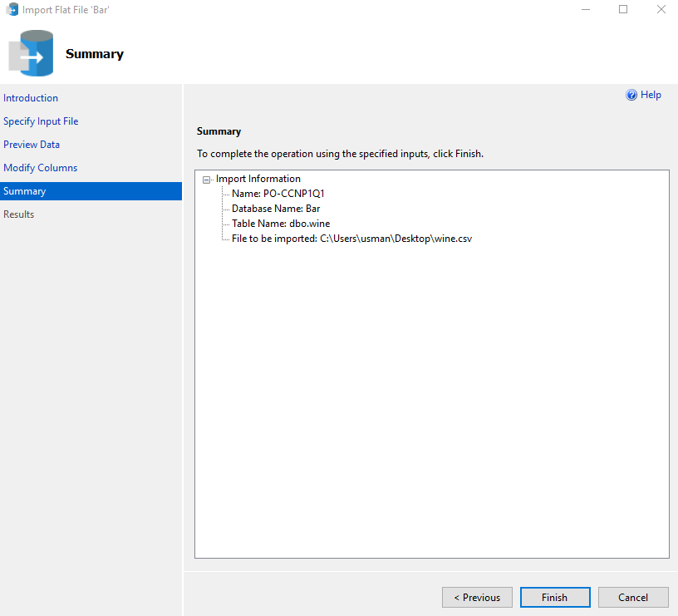
Task: Minimize the Import Flat File window
Action: point(586,9)
